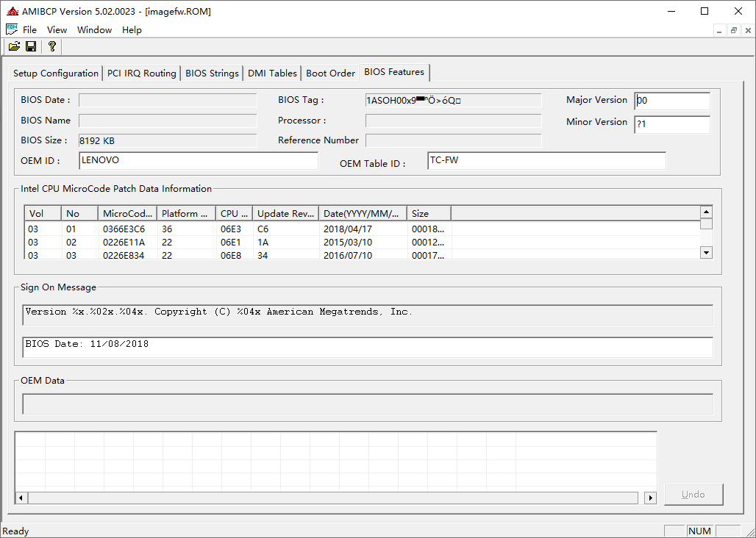Click microcode list scroll up arrow
The height and width of the screenshot is (538, 756).
706,212
